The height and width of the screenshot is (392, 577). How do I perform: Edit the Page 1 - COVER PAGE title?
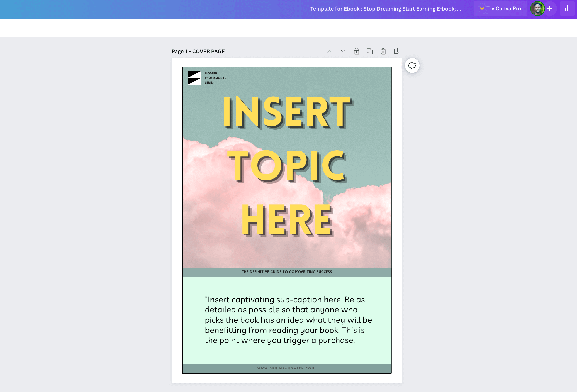coord(198,52)
